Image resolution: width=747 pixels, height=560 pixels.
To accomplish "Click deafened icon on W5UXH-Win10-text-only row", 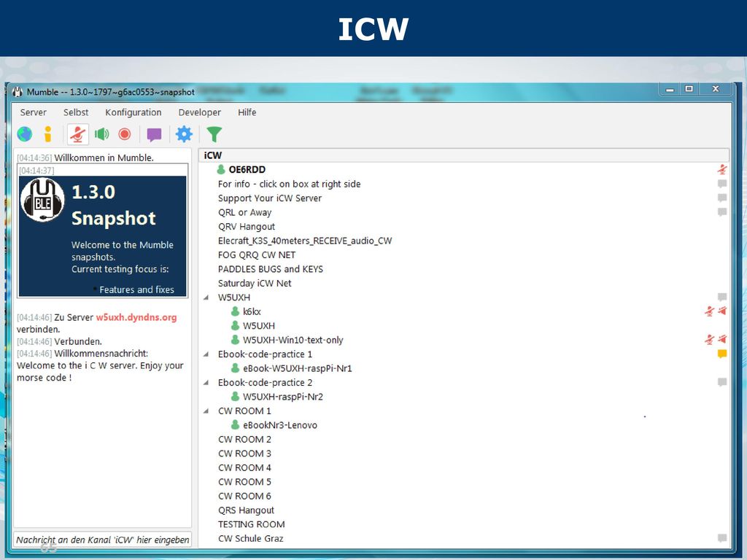I will click(x=722, y=340).
